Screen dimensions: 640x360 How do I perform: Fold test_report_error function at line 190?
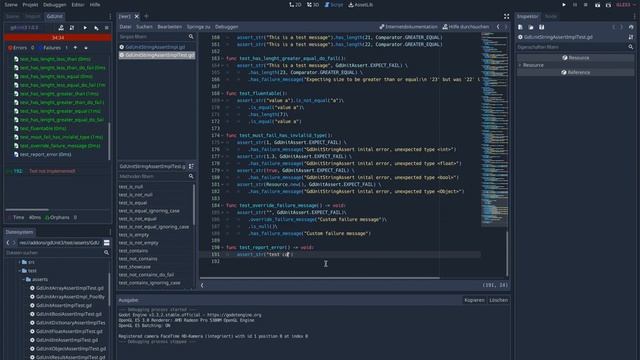pos(222,247)
